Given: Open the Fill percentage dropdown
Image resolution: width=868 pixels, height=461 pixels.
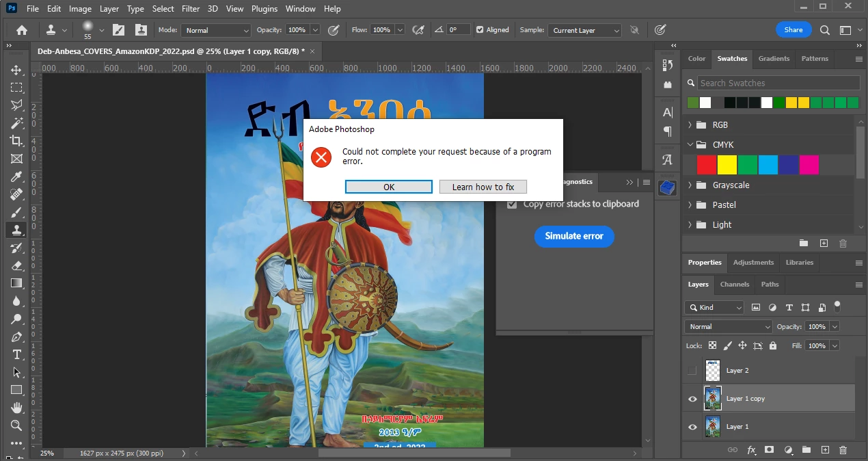Looking at the screenshot, I should (x=835, y=346).
